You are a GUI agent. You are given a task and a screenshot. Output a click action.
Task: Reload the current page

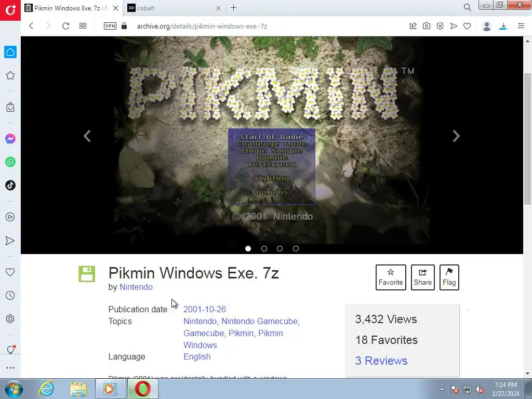pos(66,26)
